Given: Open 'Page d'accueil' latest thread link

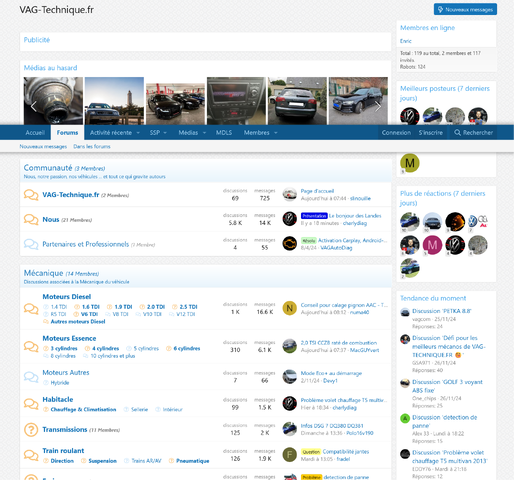Looking at the screenshot, I should coord(317,191).
